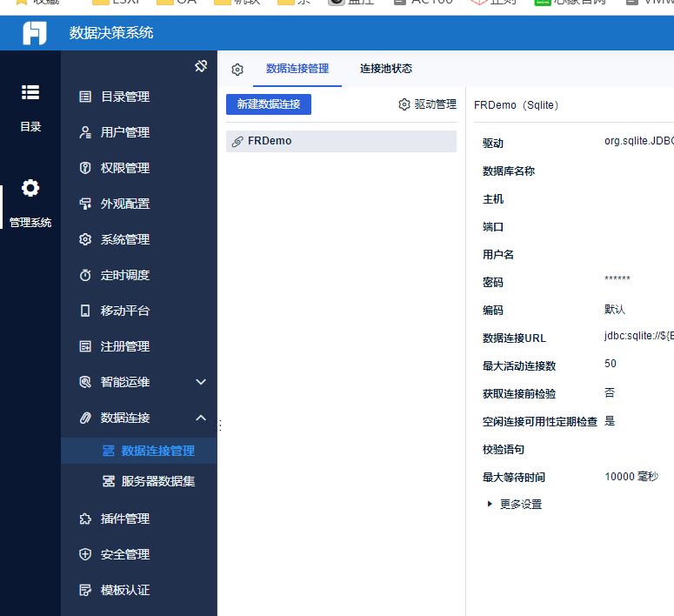Click the 数据连接 paperclip icon

point(85,418)
